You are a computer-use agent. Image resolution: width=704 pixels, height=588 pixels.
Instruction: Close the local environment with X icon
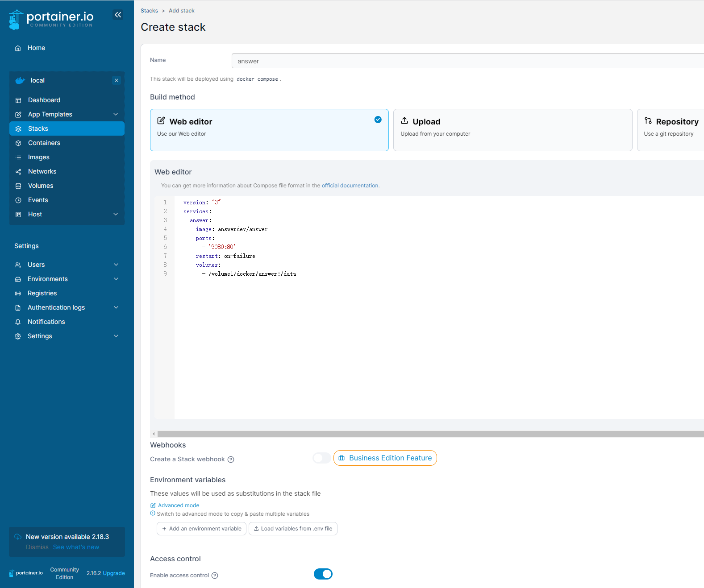[x=117, y=80]
